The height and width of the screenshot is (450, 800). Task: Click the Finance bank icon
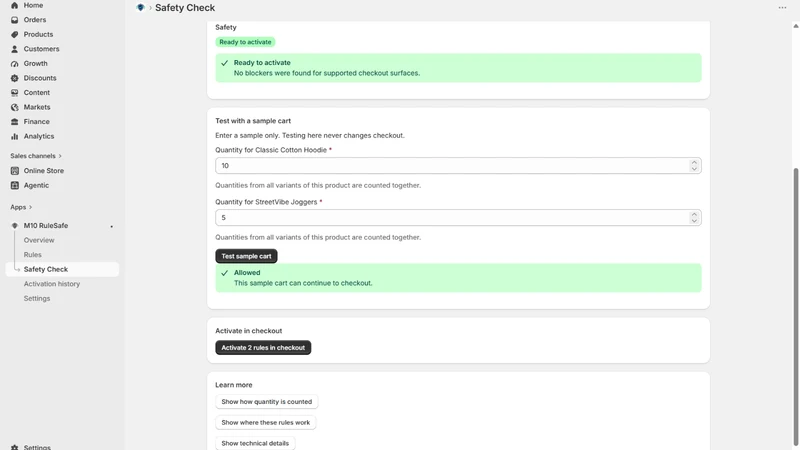point(14,122)
